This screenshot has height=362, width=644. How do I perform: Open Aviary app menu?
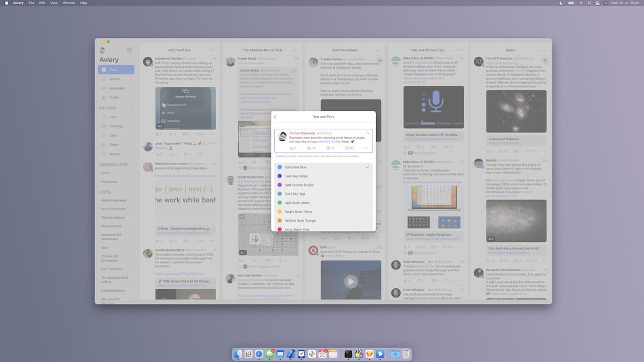pos(18,3)
